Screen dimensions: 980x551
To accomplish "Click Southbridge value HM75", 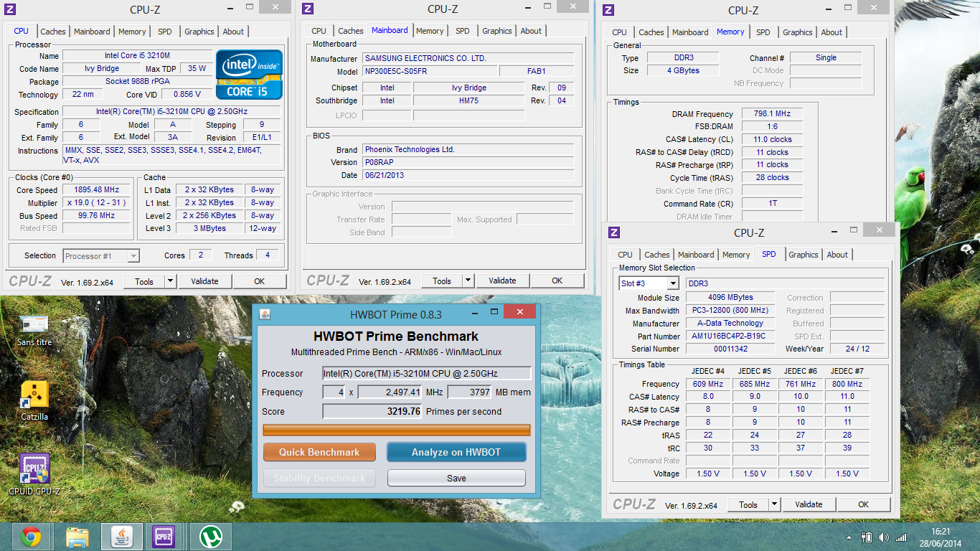I will (468, 100).
